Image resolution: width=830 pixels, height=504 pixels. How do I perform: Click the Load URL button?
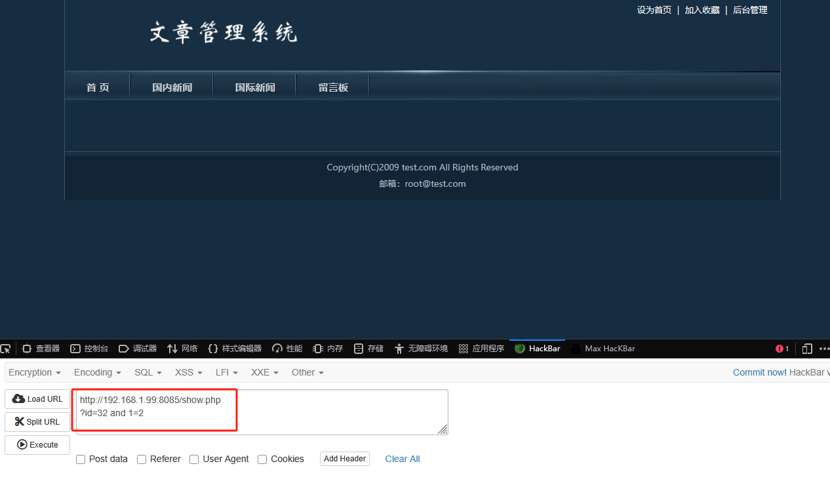click(x=37, y=399)
